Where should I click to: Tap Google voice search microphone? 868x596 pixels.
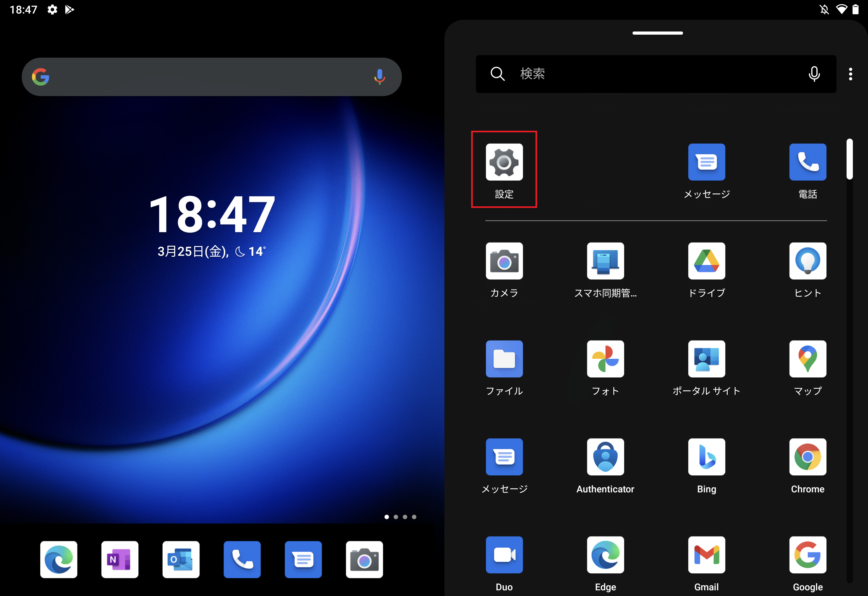click(379, 77)
